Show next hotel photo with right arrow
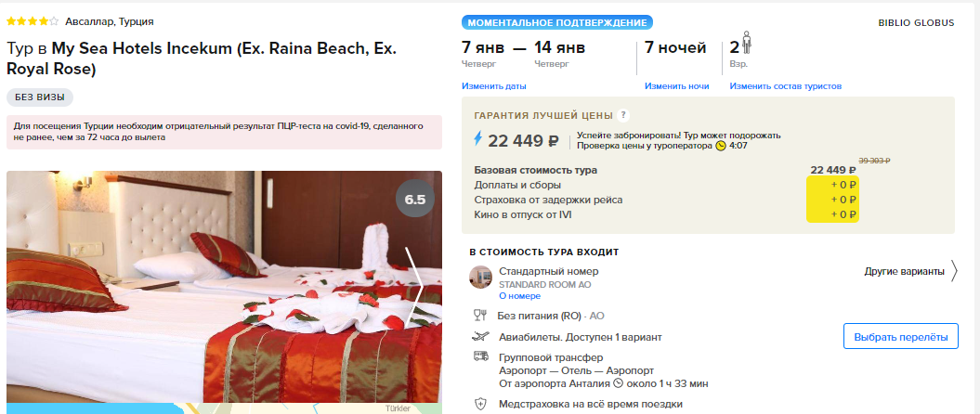980x414 pixels. (415, 287)
